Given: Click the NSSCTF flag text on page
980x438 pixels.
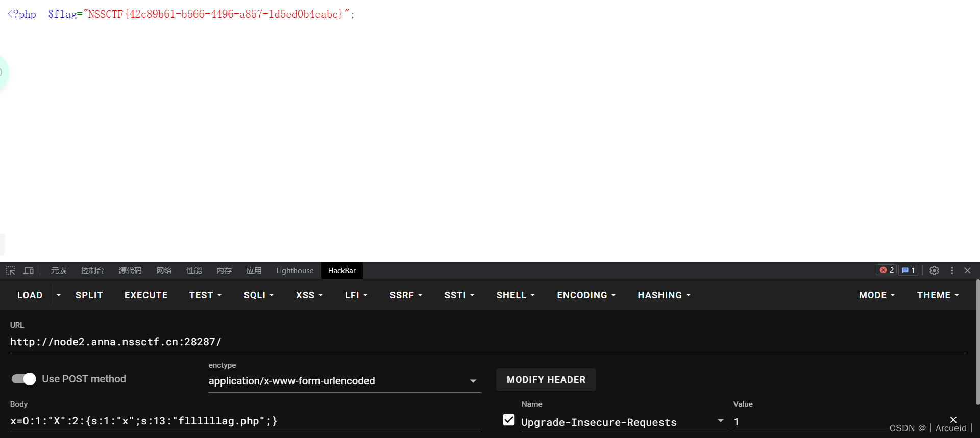Looking at the screenshot, I should [x=215, y=14].
